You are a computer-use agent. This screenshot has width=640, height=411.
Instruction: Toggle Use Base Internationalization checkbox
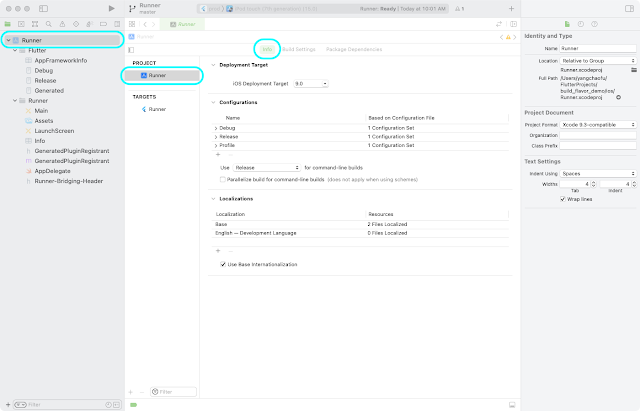223,264
